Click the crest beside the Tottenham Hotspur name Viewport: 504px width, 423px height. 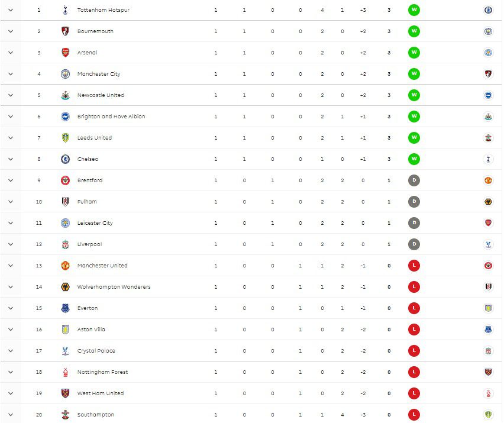[65, 10]
